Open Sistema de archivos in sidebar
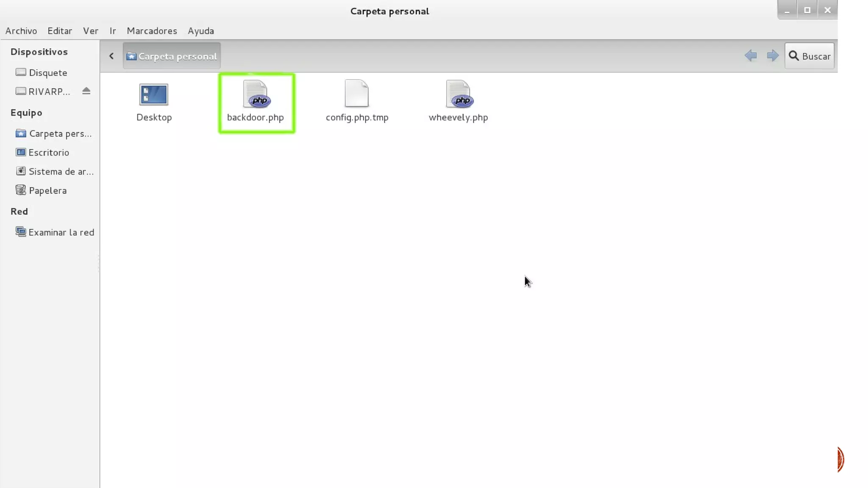This screenshot has width=868, height=488. [x=61, y=172]
